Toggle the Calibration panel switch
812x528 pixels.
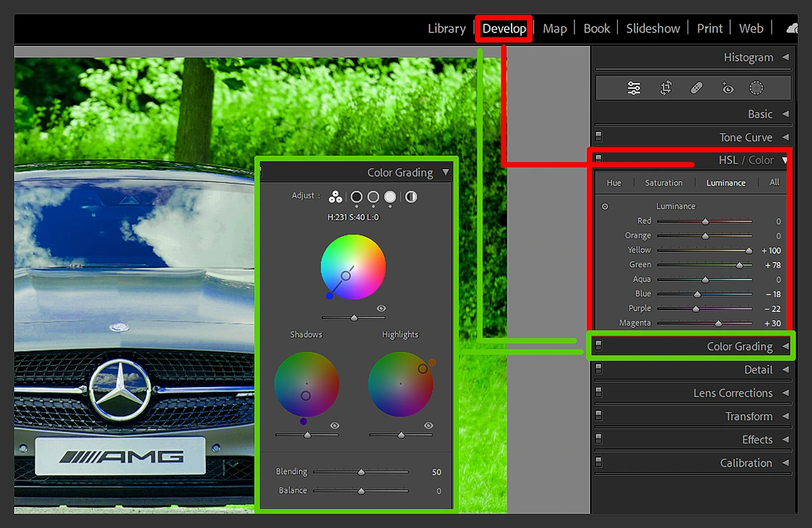(x=599, y=463)
